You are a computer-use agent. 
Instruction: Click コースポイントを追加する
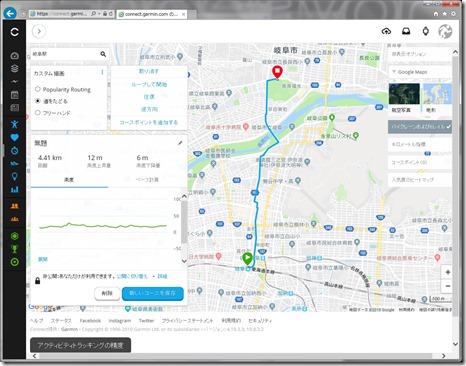click(149, 122)
